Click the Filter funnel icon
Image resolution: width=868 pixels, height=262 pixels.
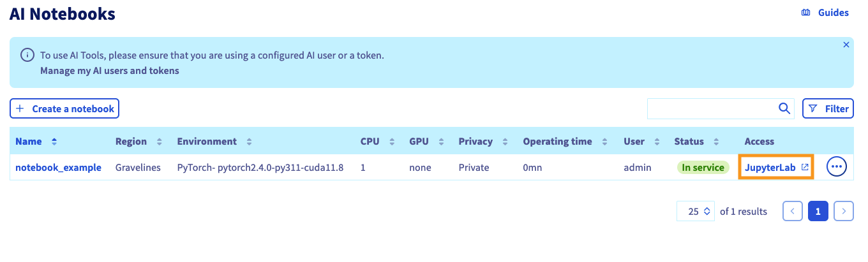click(x=813, y=109)
